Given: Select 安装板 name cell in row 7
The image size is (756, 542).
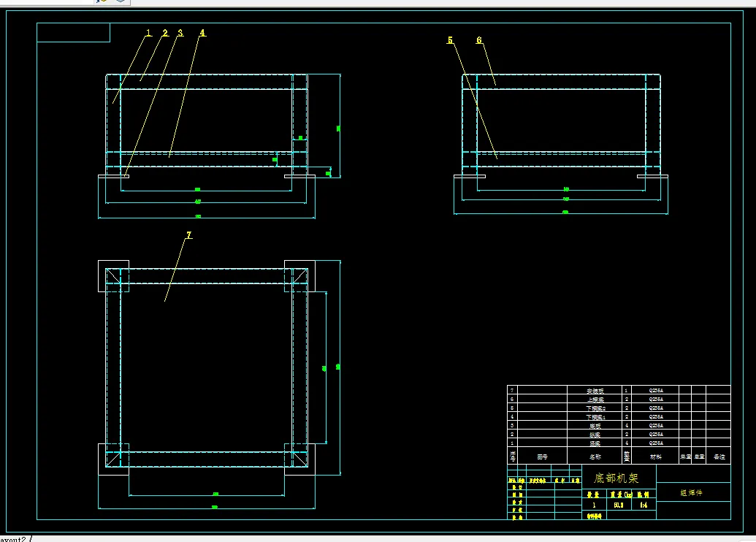Looking at the screenshot, I should (x=595, y=391).
